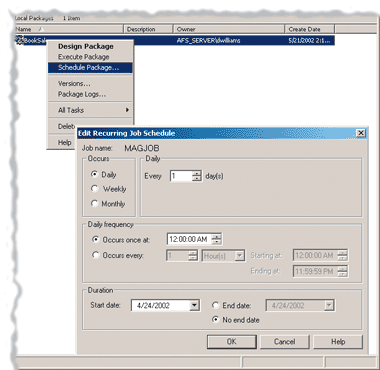Sort by the Description column header
The width and height of the screenshot is (380, 370).
tap(148, 29)
